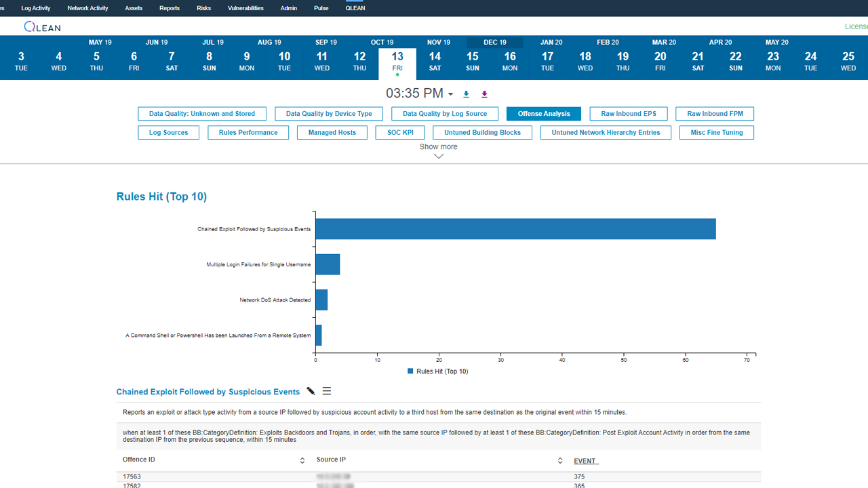Switch to the Network Activity tab
The width and height of the screenshot is (868, 488).
pos(88,8)
